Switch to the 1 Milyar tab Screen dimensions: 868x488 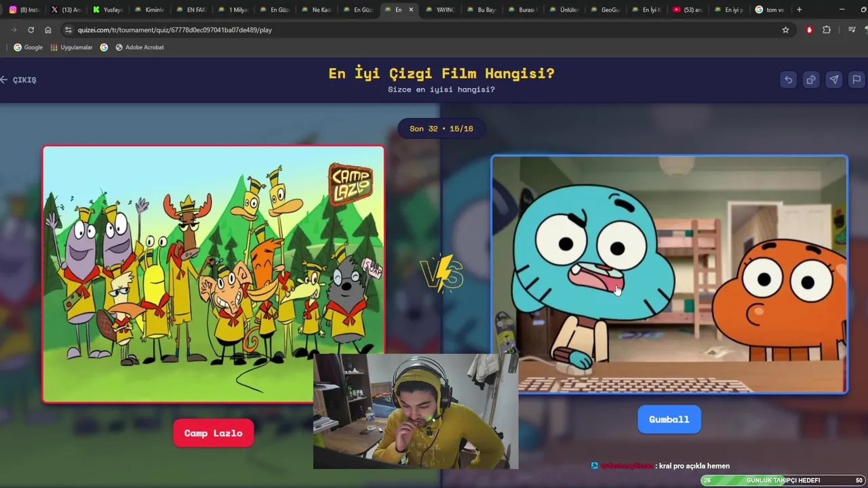[x=233, y=9]
